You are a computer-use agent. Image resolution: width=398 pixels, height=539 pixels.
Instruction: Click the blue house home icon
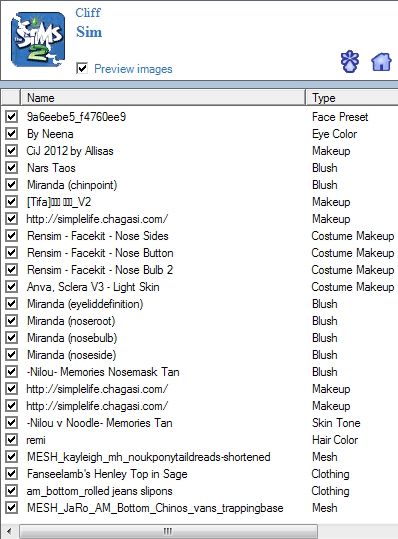(381, 62)
